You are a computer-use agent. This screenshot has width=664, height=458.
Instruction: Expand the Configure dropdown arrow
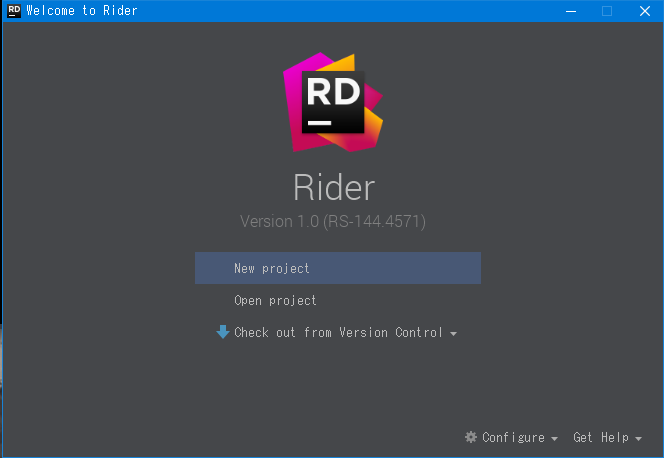click(x=554, y=439)
